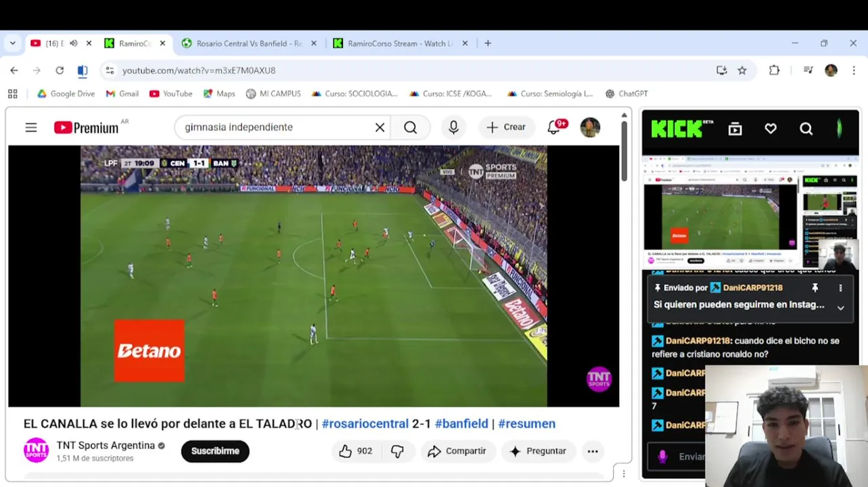This screenshot has height=487, width=868.
Task: Select the YouTube (16) tab
Action: (x=54, y=43)
